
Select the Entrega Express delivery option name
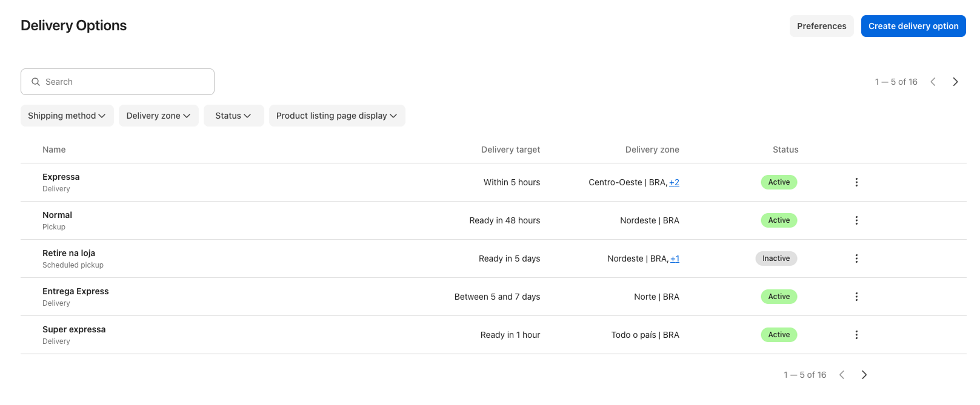pyautogui.click(x=76, y=291)
